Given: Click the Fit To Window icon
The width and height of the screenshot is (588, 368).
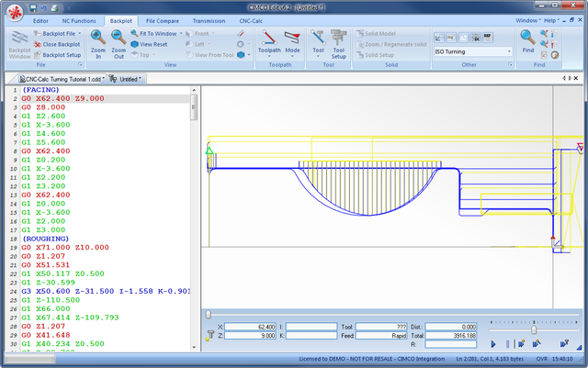Looking at the screenshot, I should pyautogui.click(x=134, y=33).
